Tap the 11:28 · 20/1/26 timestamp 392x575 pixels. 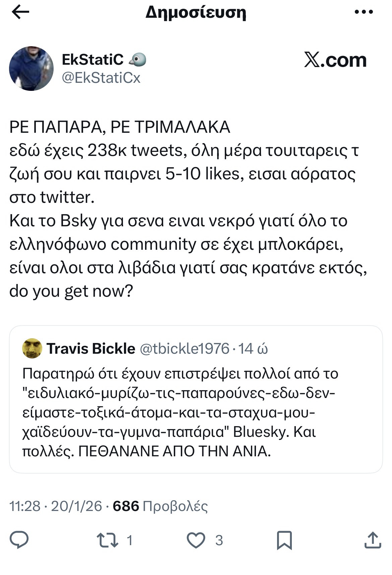click(56, 506)
